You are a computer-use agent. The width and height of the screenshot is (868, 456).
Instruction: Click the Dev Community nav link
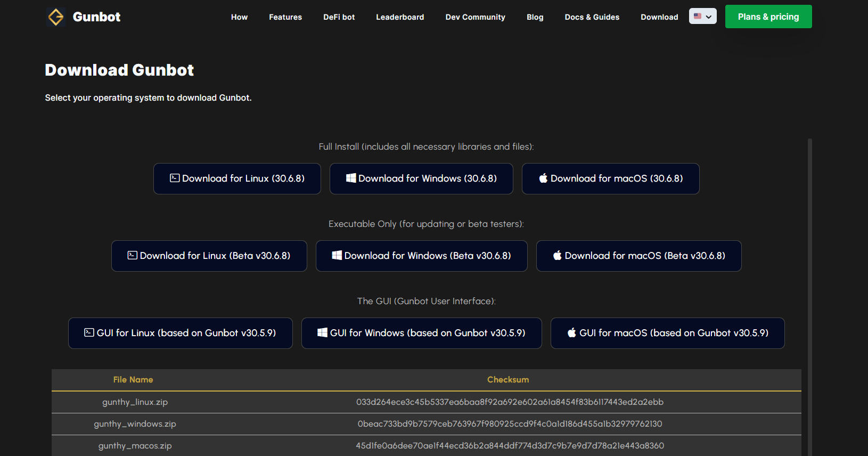pyautogui.click(x=475, y=17)
